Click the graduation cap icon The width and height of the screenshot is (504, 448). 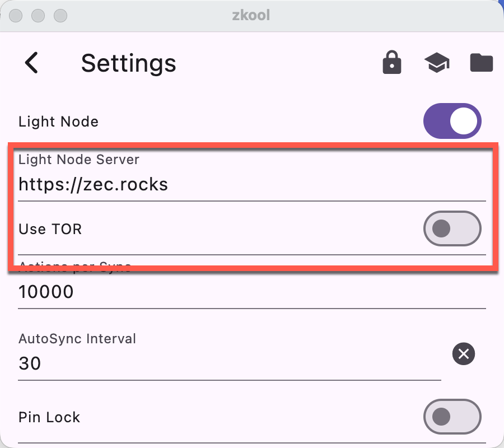click(x=437, y=63)
